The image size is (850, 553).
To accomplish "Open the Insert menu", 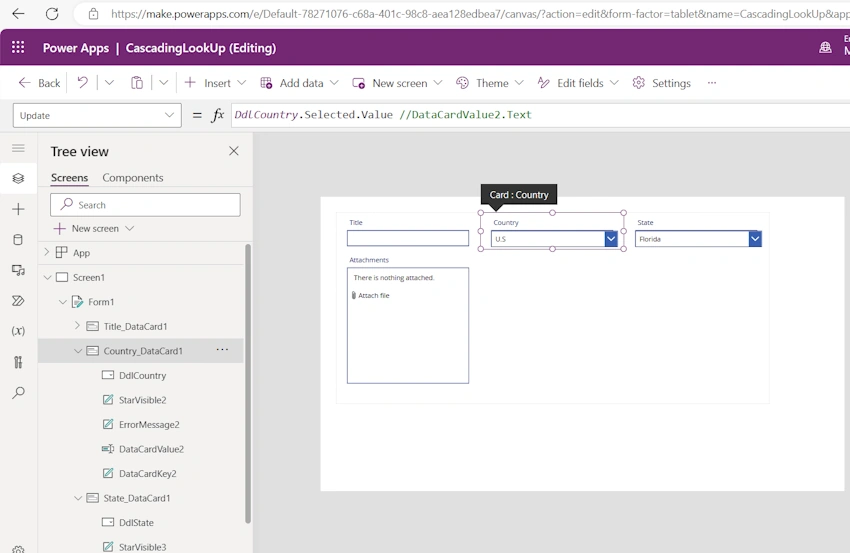I will point(215,83).
